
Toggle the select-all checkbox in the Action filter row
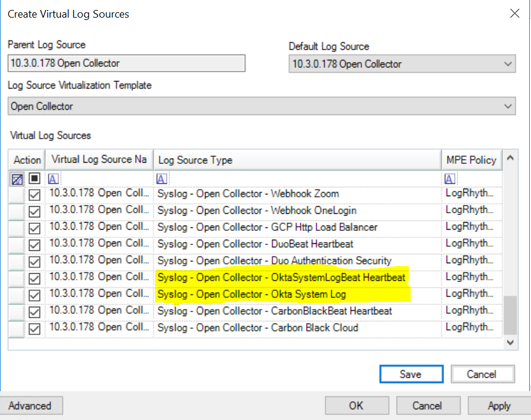pos(34,179)
